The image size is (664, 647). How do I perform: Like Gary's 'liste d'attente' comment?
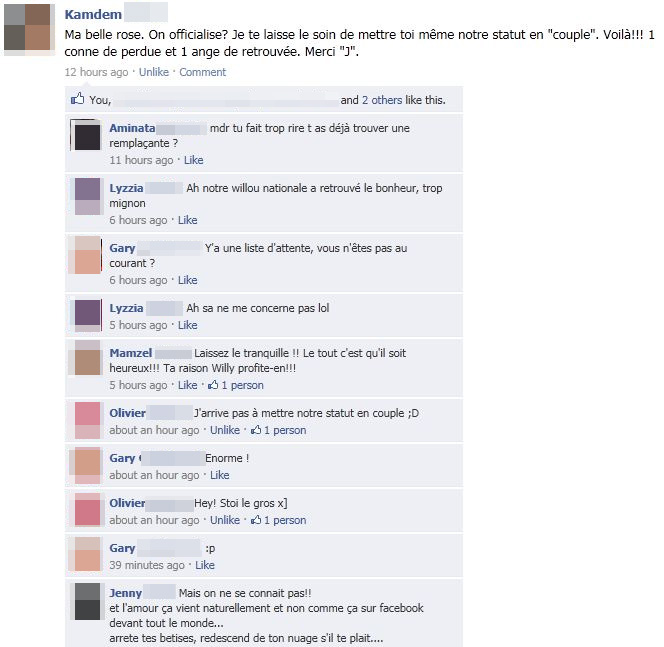[x=188, y=280]
